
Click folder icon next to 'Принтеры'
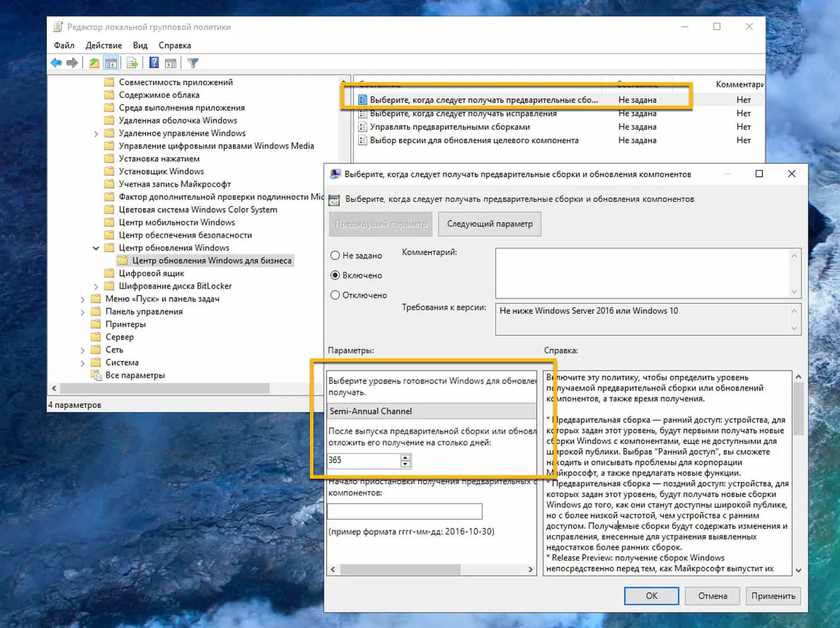coord(96,324)
